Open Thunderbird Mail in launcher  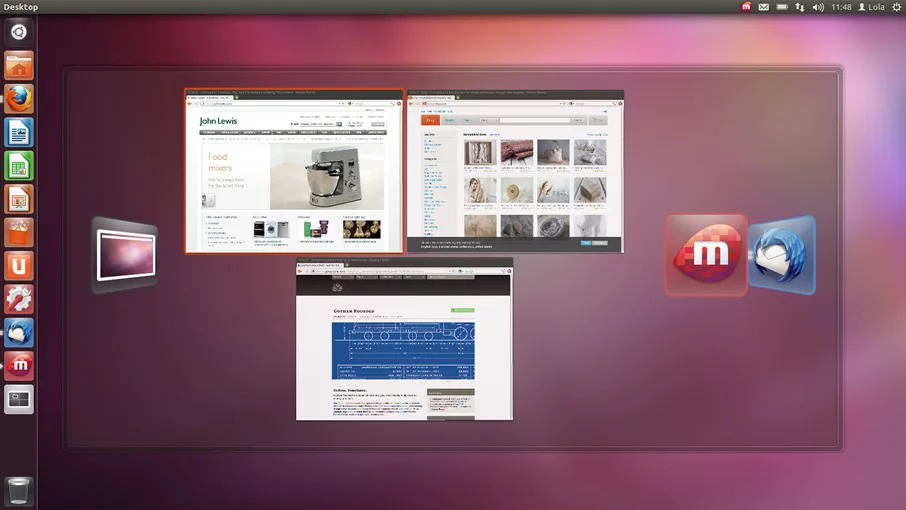click(18, 333)
